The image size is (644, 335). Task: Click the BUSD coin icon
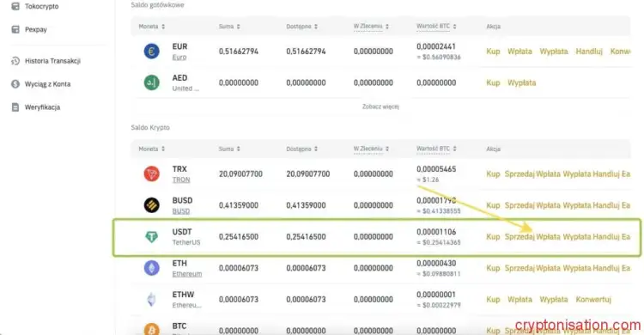click(151, 205)
